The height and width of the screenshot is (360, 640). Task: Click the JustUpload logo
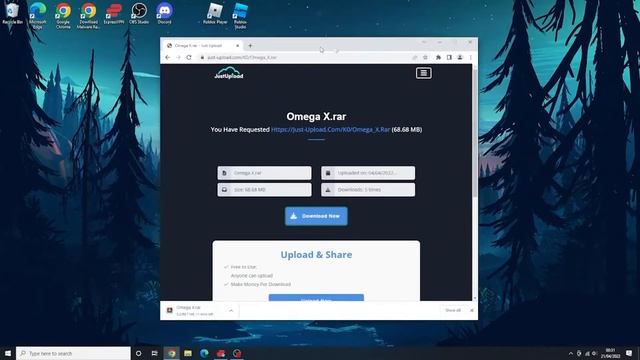click(x=229, y=73)
